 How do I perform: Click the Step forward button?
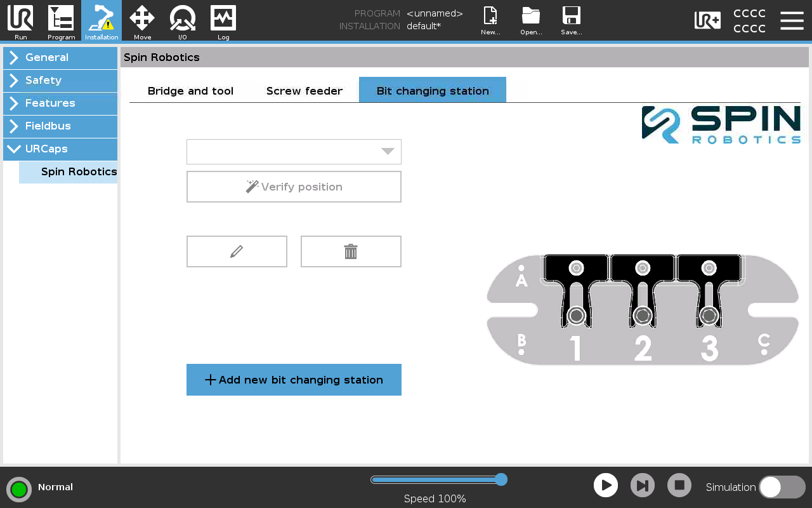tap(643, 485)
